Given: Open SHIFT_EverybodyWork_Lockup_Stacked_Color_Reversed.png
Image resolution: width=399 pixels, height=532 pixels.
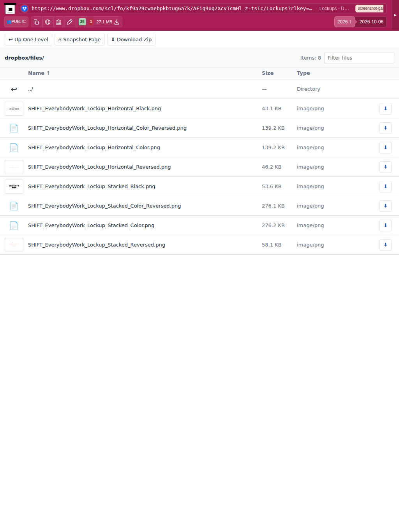Looking at the screenshot, I should [104, 206].
